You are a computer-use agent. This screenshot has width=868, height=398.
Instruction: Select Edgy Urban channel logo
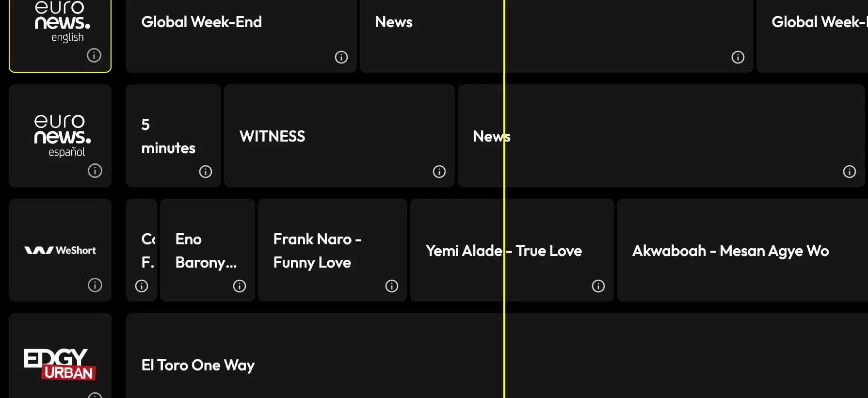coord(60,364)
